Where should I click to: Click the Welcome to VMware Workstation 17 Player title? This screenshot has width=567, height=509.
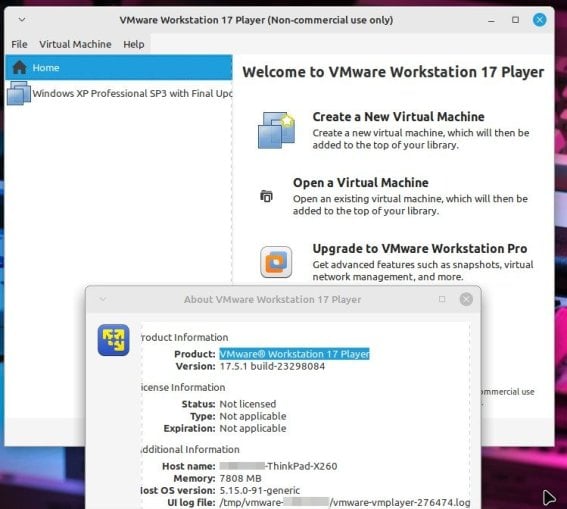pos(393,72)
